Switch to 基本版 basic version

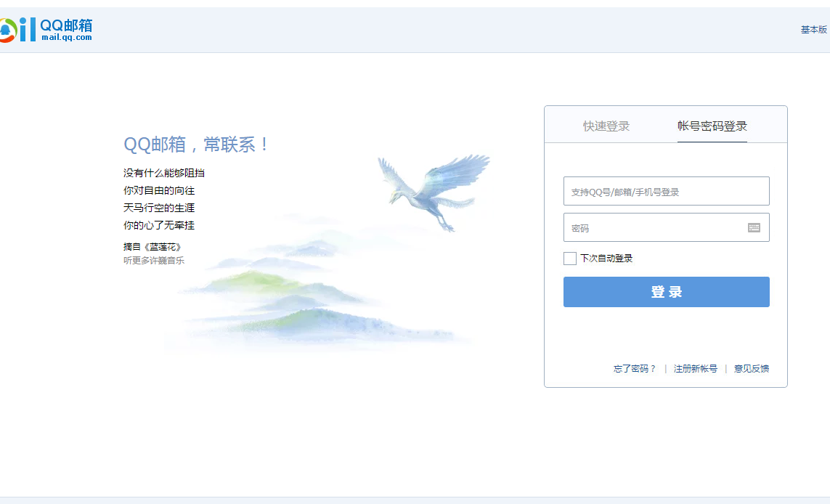(813, 30)
